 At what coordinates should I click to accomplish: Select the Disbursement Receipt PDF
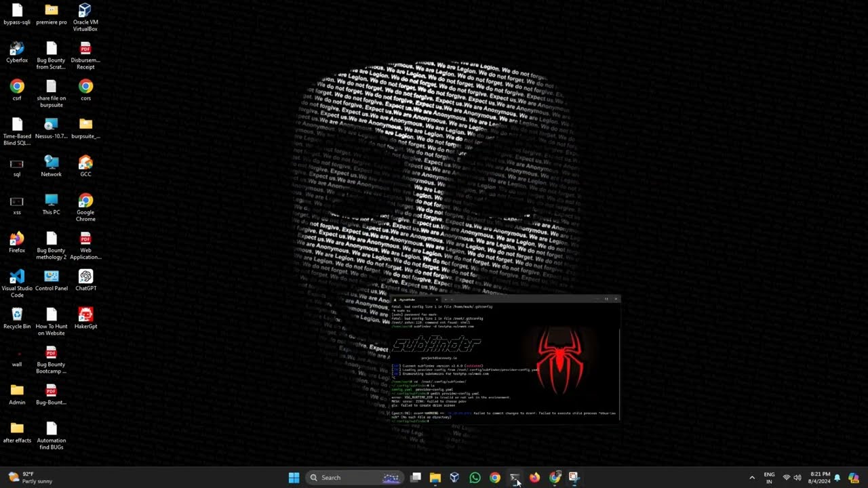[x=85, y=56]
